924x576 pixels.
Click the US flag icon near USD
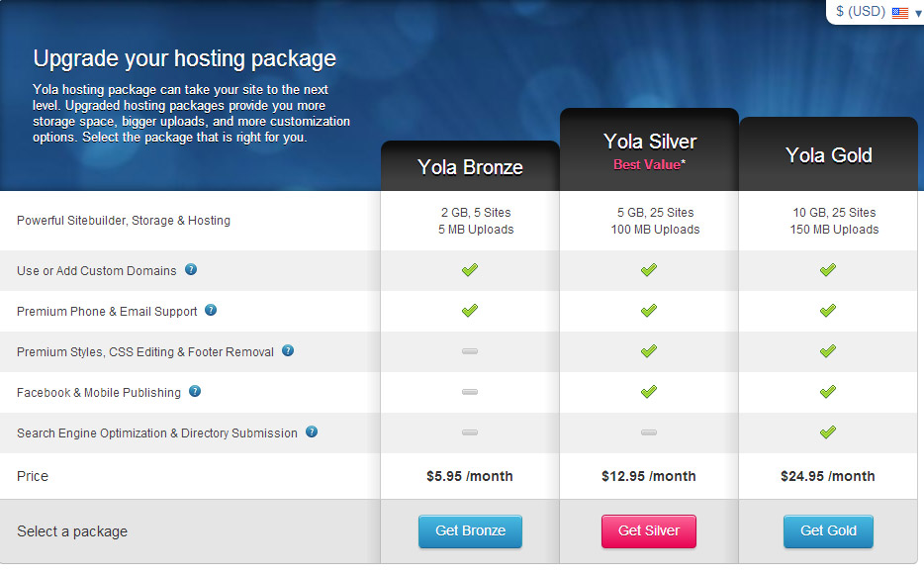[900, 13]
